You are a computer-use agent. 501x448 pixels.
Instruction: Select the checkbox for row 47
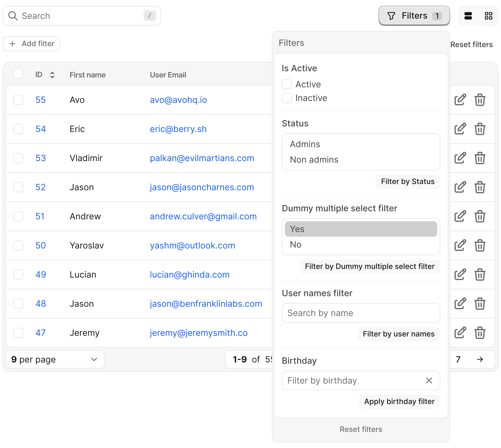pos(18,333)
